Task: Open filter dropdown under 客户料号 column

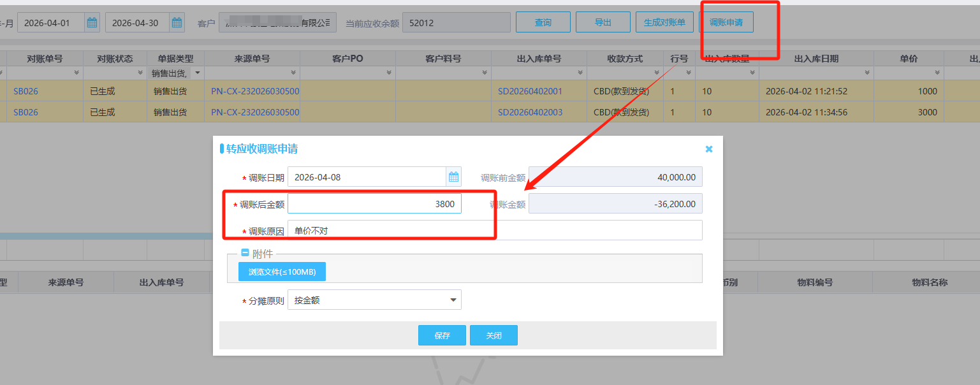Action: [485, 73]
